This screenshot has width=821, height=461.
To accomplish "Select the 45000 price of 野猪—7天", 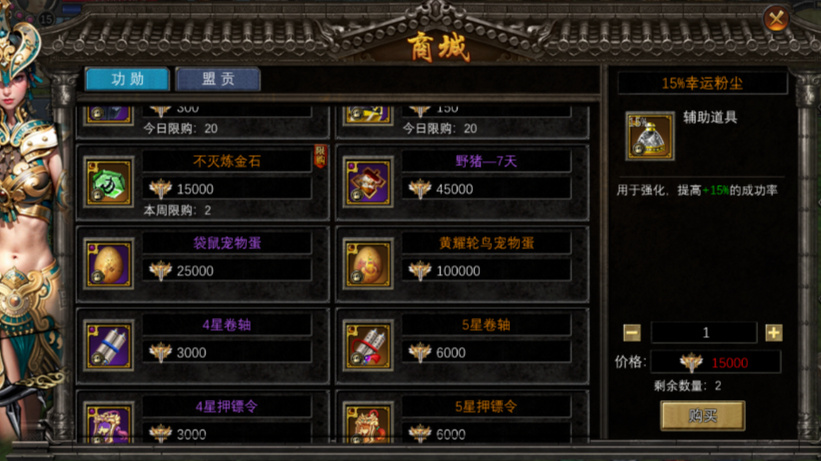I will [454, 189].
